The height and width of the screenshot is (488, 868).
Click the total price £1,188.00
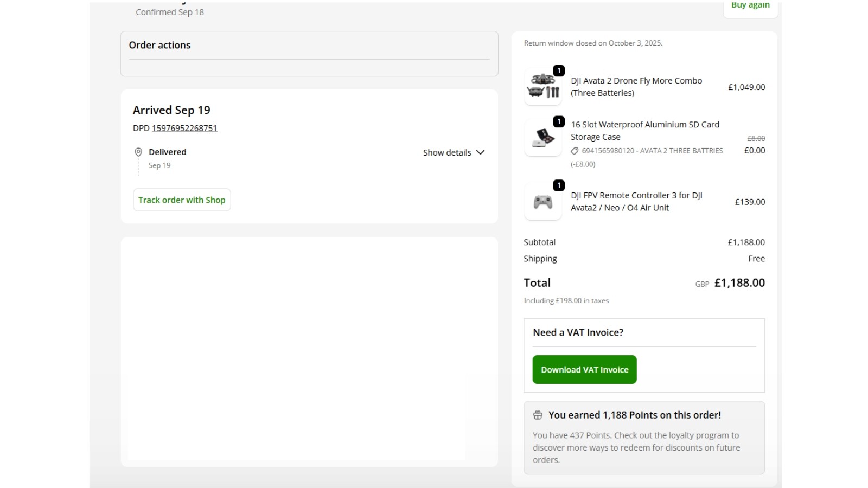[x=739, y=283]
